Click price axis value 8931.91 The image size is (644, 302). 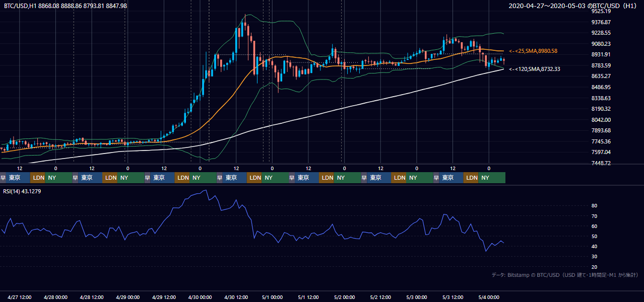[601, 54]
